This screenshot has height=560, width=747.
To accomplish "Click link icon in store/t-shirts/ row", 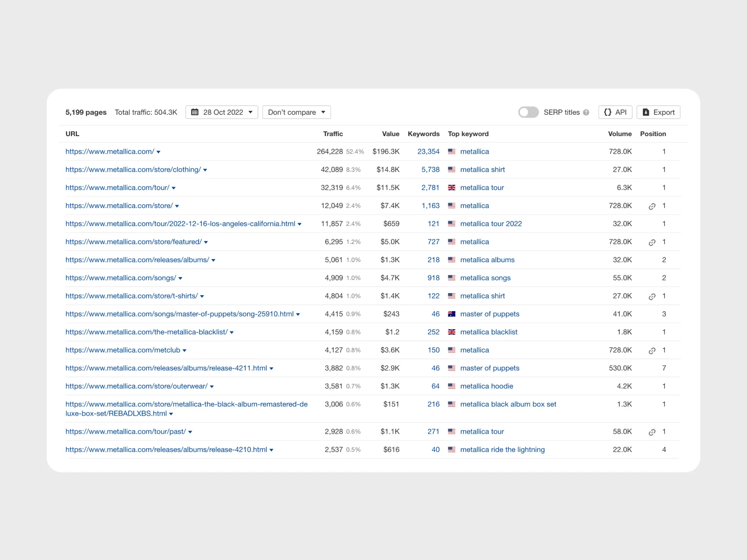I will tap(652, 297).
